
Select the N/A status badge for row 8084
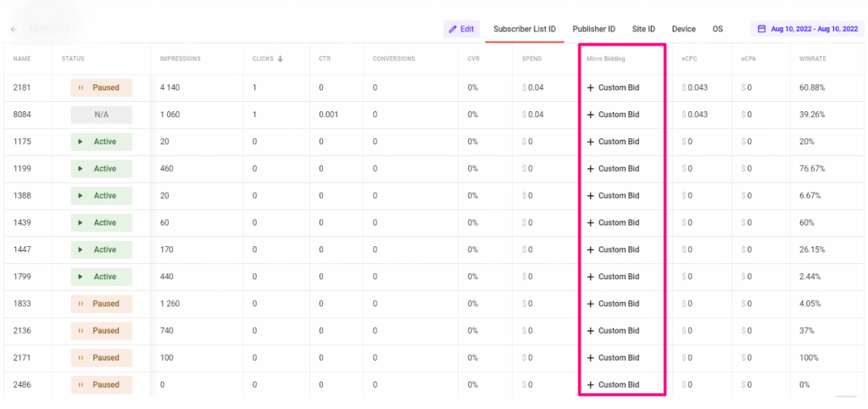tap(102, 115)
